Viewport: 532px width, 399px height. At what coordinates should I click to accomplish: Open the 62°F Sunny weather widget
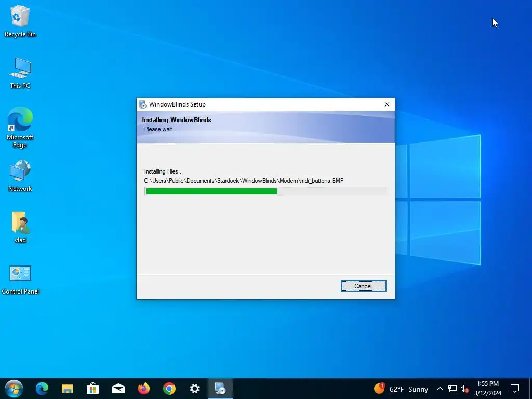tap(401, 389)
